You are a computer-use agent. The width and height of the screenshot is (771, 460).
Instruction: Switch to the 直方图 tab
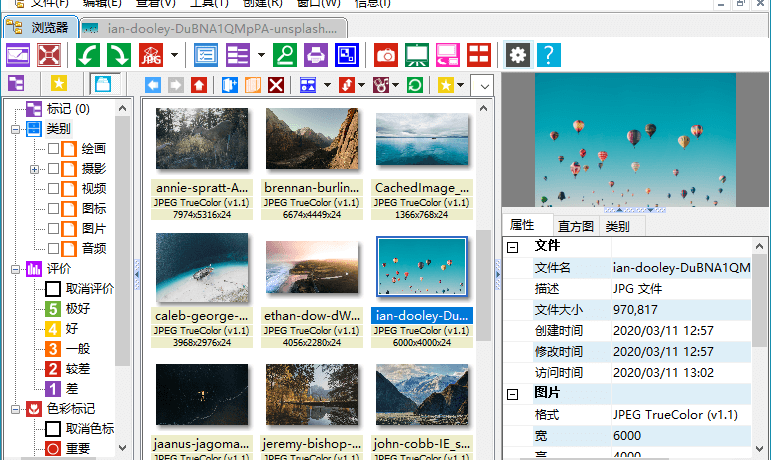click(x=575, y=226)
